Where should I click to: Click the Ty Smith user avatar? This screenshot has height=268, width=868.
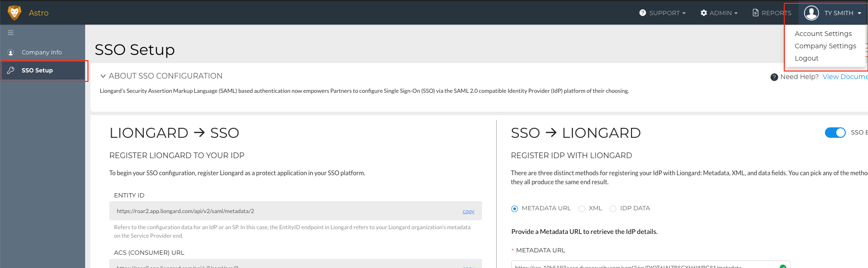[x=811, y=13]
